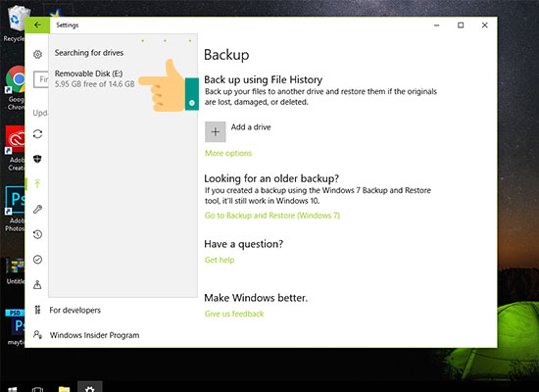539x392 pixels.
Task: Open Adobe Photoshop desktop shortcut
Action: [15, 209]
